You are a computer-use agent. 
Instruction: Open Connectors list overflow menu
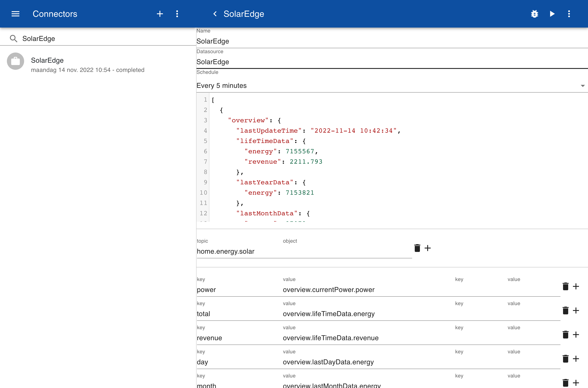pyautogui.click(x=177, y=14)
